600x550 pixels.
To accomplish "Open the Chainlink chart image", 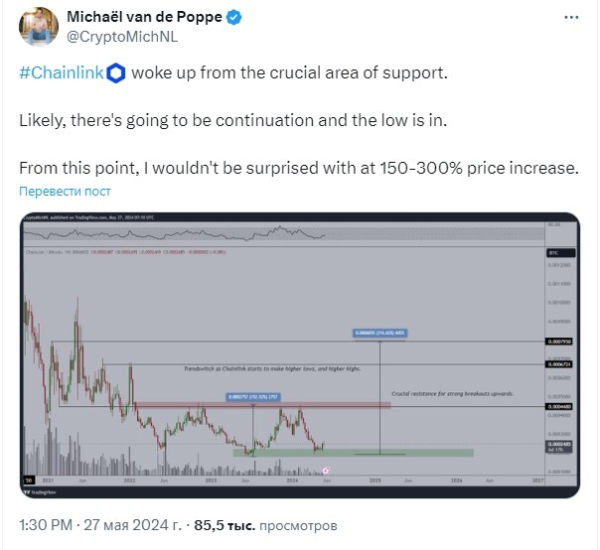I will pos(298,355).
